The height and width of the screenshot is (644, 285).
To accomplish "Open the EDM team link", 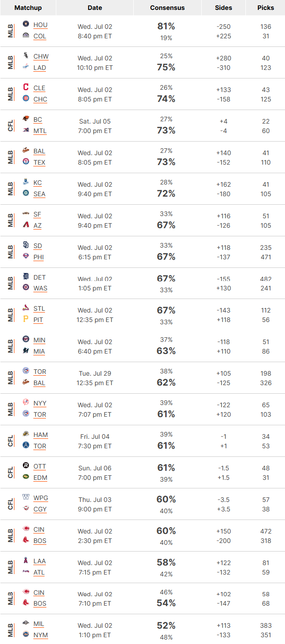I will click(x=41, y=478).
